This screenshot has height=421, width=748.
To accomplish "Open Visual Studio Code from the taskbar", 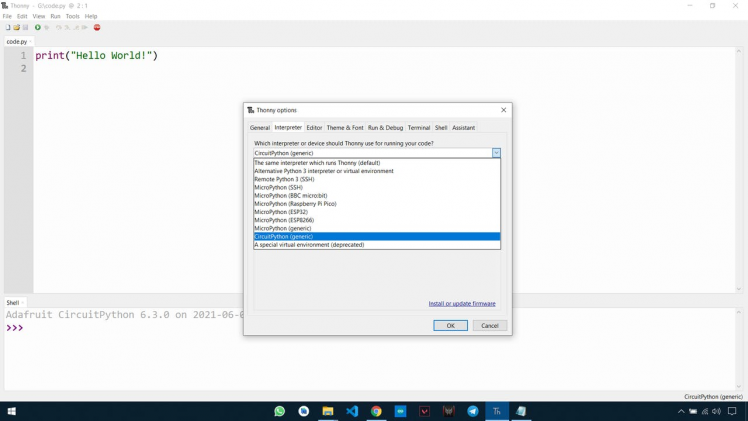I will click(x=352, y=411).
